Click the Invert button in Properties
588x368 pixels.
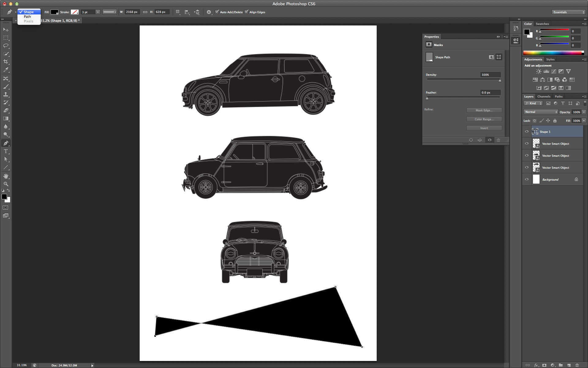point(484,128)
